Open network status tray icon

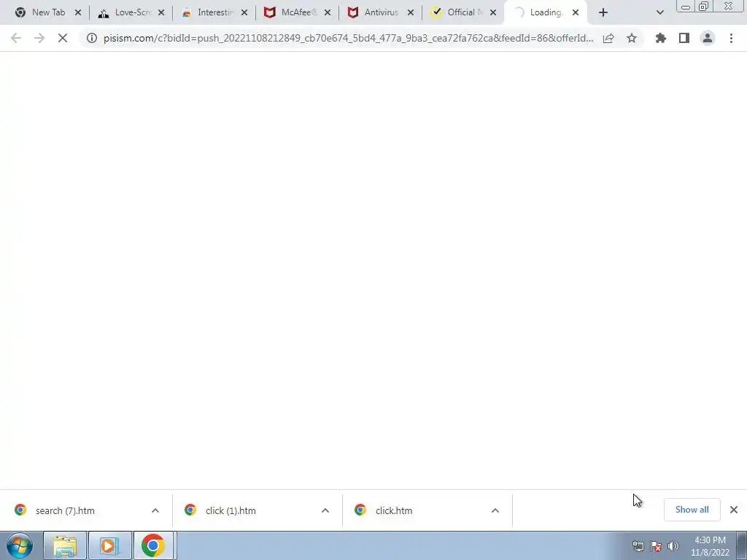click(638, 546)
